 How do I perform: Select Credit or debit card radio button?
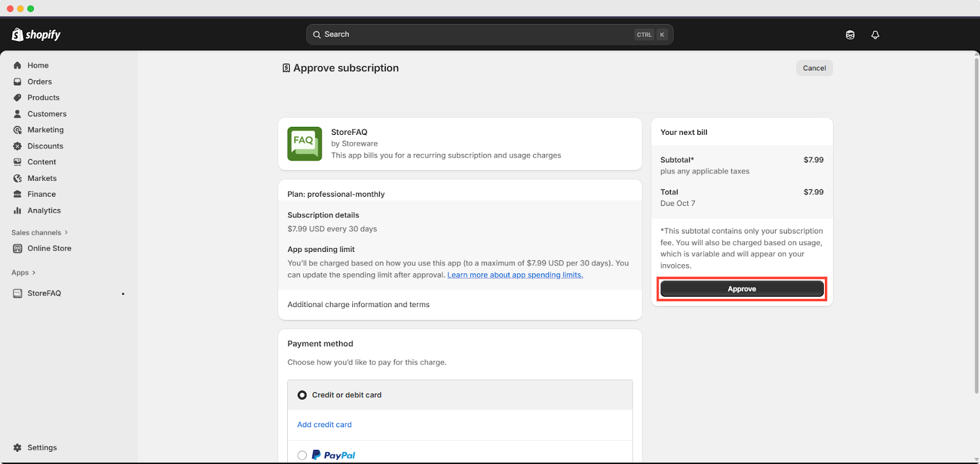pyautogui.click(x=302, y=395)
